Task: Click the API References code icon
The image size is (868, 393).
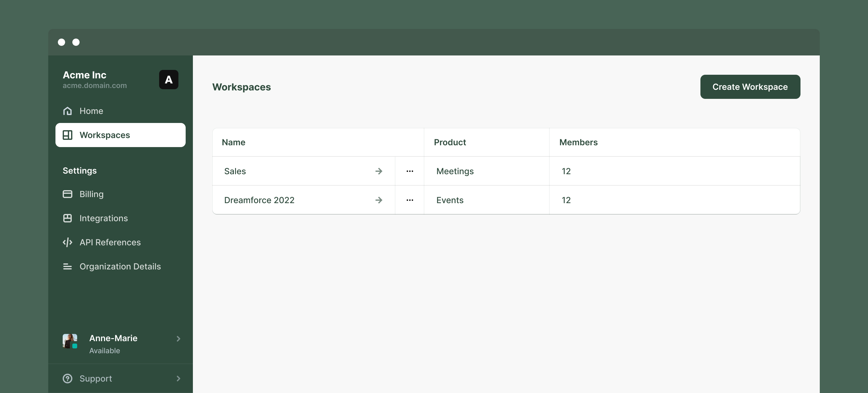Action: click(68, 242)
